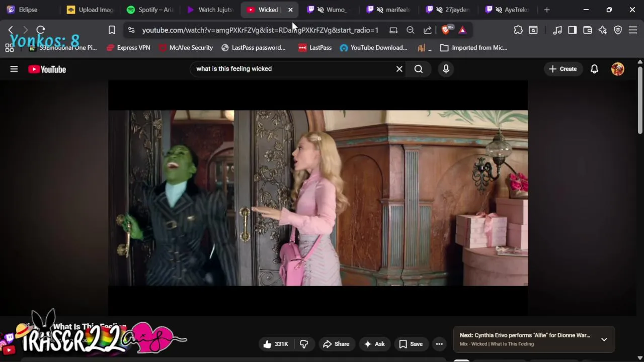Open Brave Rewards triangle icon
The image size is (644, 362).
point(462,30)
